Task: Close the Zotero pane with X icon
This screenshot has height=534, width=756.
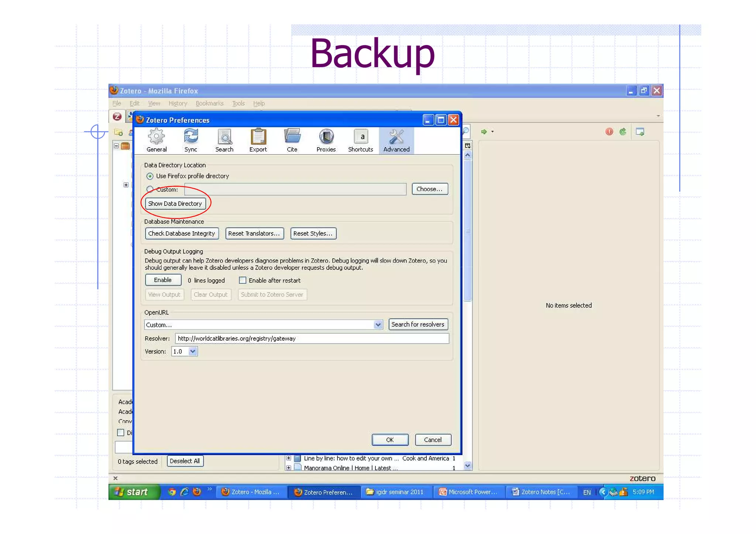Action: click(x=116, y=478)
